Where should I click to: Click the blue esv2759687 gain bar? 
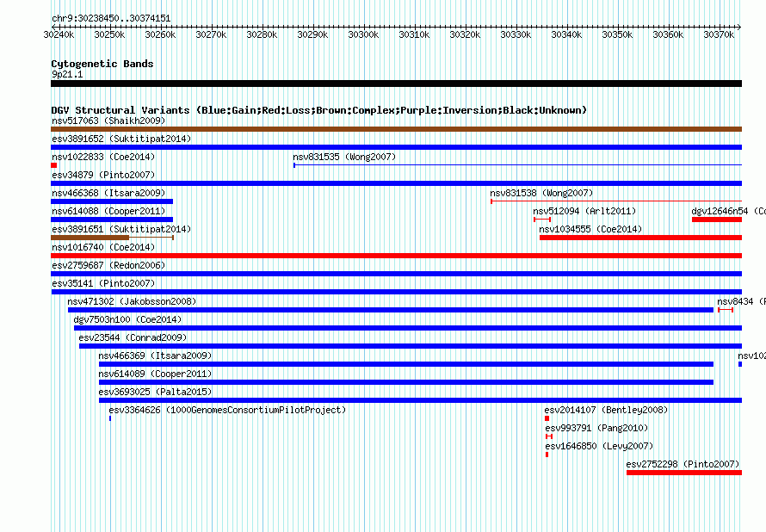(x=396, y=274)
